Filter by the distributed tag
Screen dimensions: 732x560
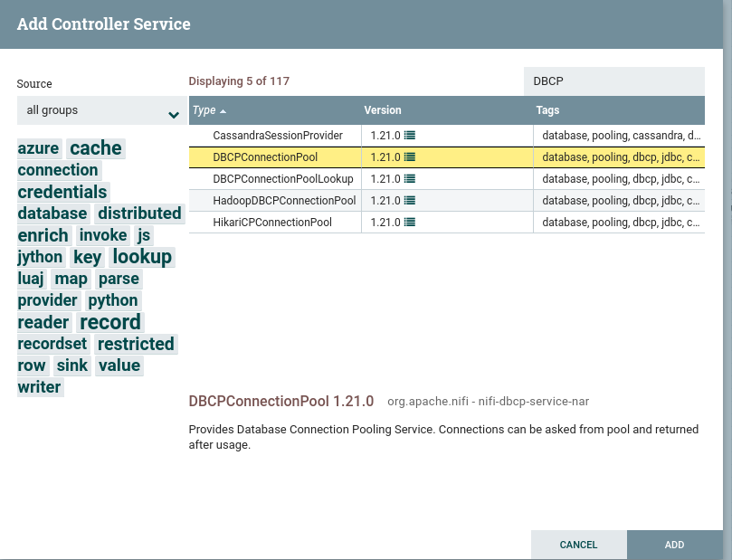click(x=139, y=214)
